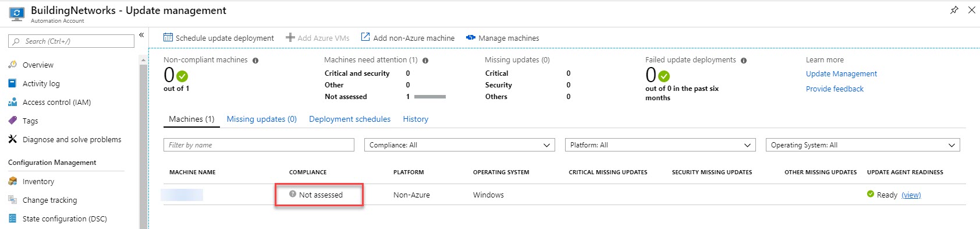Click CRITICAL MISSING UPDATES column header
The width and height of the screenshot is (980, 229).
click(608, 172)
